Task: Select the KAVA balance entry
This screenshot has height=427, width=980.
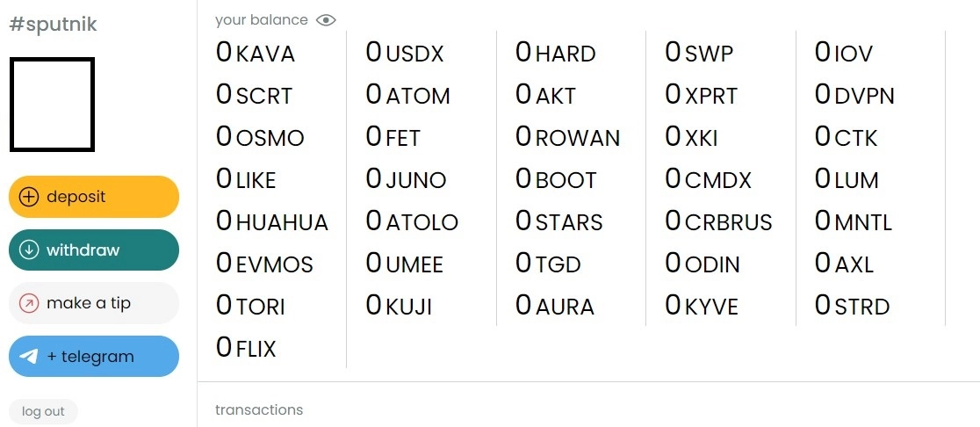Action: tap(255, 53)
